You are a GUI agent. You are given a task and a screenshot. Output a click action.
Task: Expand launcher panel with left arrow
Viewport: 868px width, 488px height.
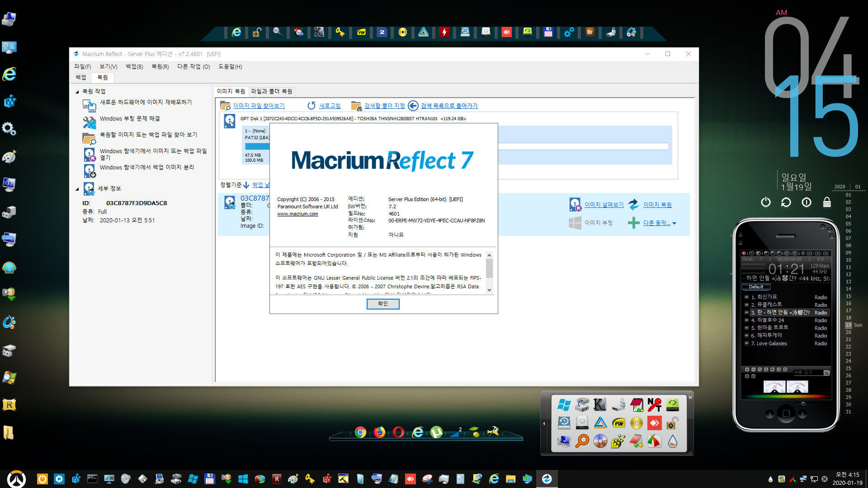(544, 423)
